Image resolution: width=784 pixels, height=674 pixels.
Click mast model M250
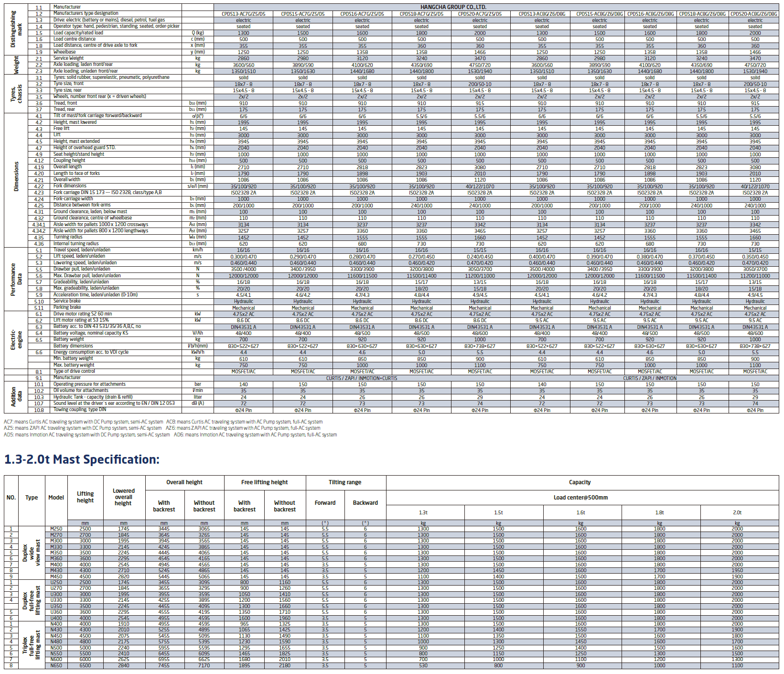click(x=56, y=529)
